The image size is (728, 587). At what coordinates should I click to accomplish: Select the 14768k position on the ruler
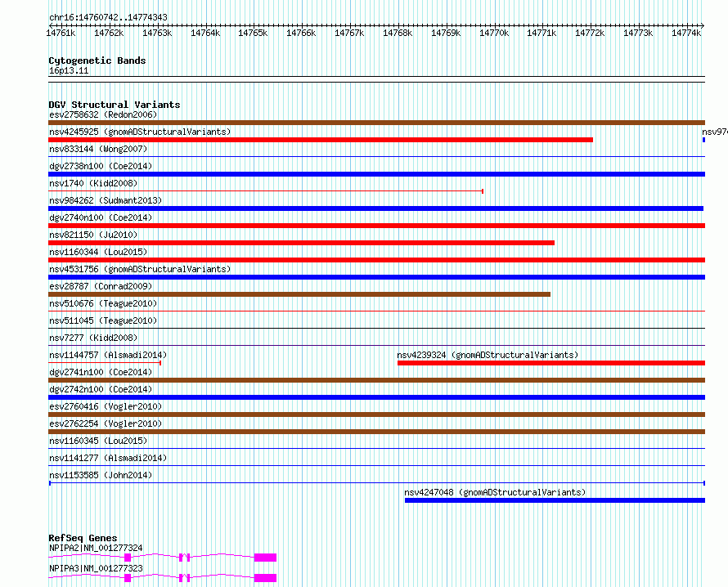click(x=398, y=33)
